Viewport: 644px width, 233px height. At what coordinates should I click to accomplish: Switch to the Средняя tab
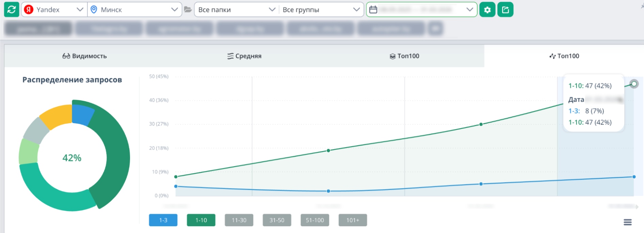[x=244, y=56]
